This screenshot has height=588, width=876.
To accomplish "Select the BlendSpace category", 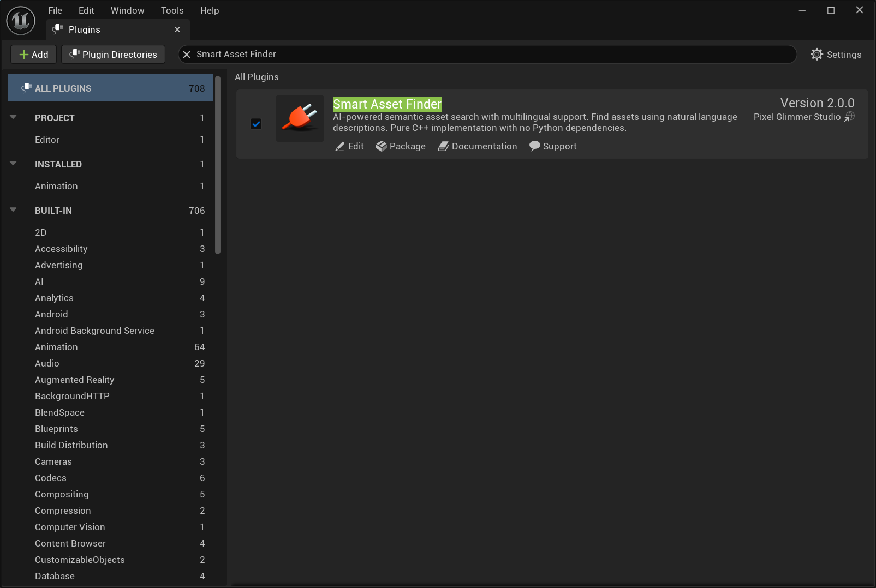I will coord(110,412).
